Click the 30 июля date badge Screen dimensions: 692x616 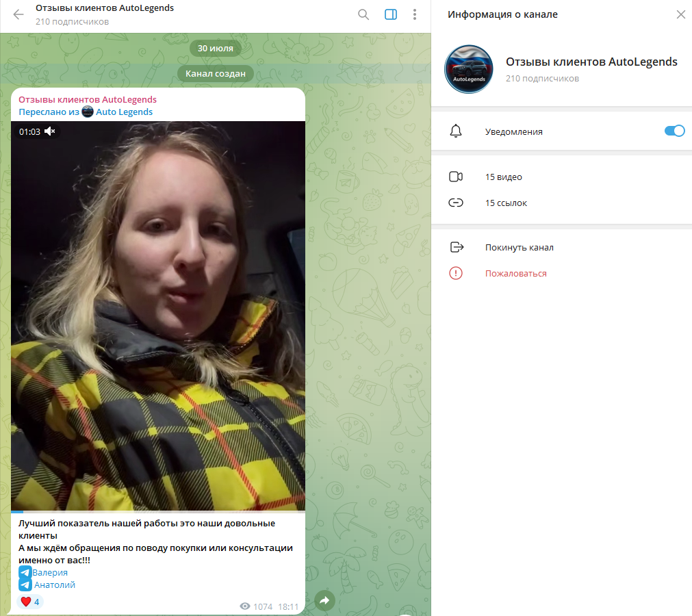[x=216, y=48]
